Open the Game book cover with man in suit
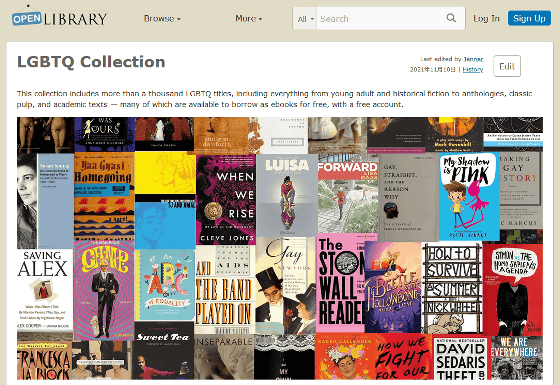Viewport: 560px width, 385px height. [104, 290]
